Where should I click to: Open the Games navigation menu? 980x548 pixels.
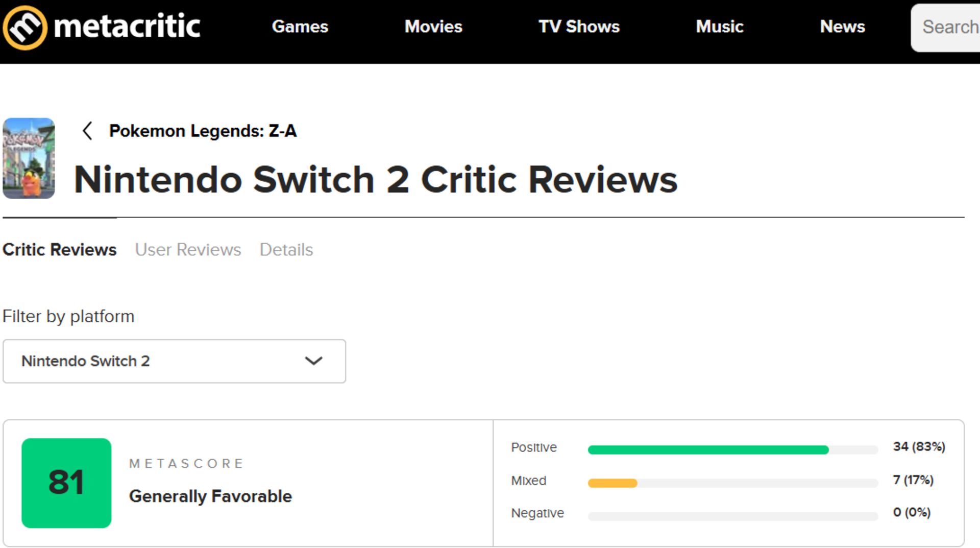point(300,27)
